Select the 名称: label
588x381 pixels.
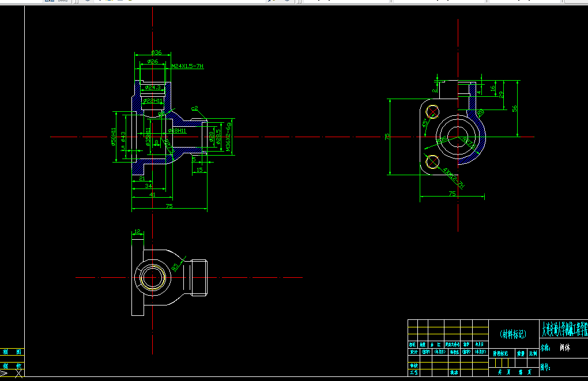click(545, 348)
